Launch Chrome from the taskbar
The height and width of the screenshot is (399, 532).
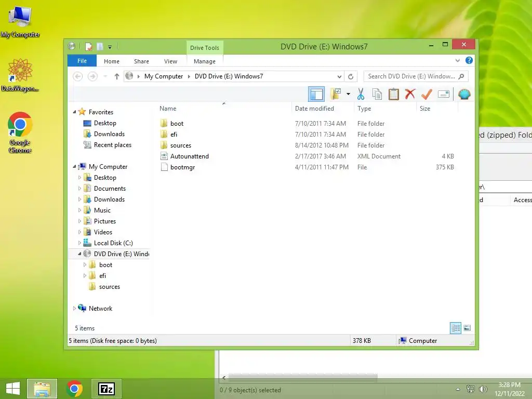(x=74, y=389)
